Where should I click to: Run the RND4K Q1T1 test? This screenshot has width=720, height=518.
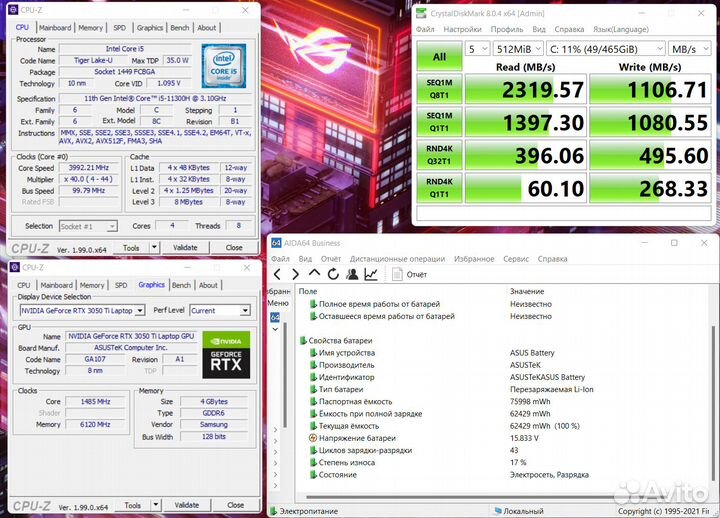click(439, 188)
